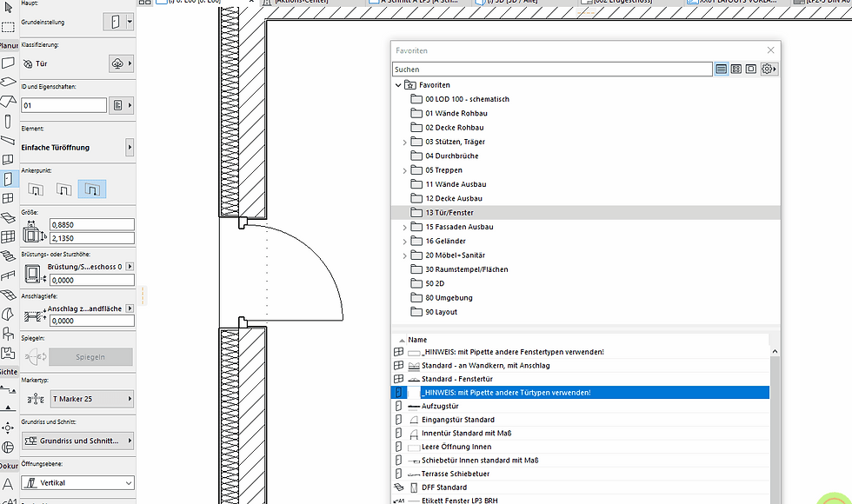
Task: Select the Beam tool in toolbox
Action: pyautogui.click(x=8, y=140)
